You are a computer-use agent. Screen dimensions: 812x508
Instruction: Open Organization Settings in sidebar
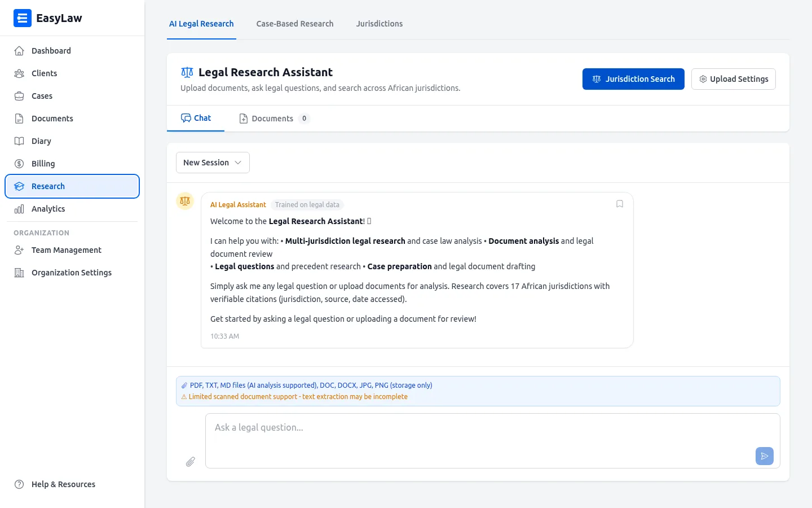click(x=71, y=273)
